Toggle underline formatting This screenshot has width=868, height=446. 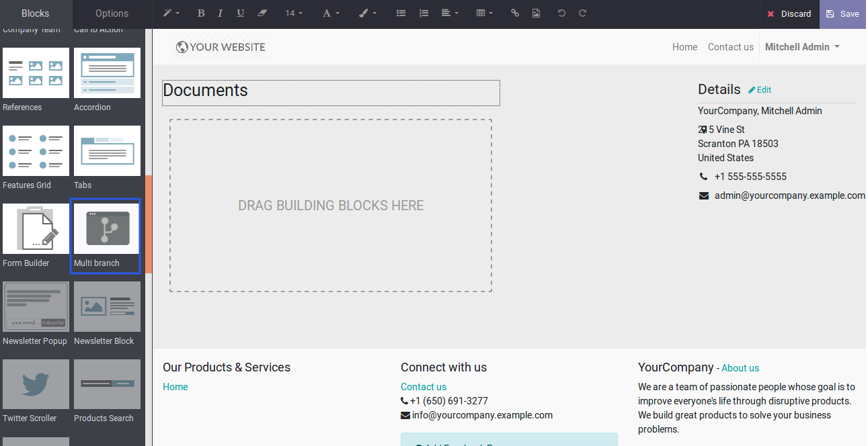[x=241, y=13]
